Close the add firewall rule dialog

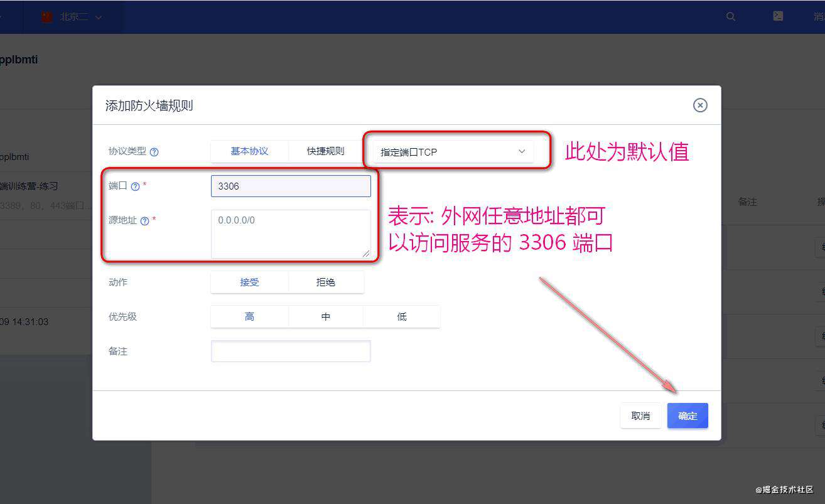[x=700, y=105]
